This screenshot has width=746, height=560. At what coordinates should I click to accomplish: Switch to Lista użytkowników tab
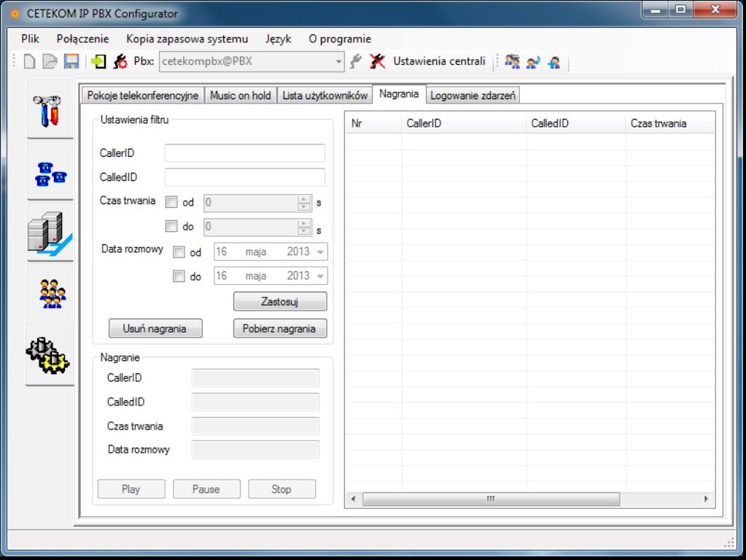325,96
